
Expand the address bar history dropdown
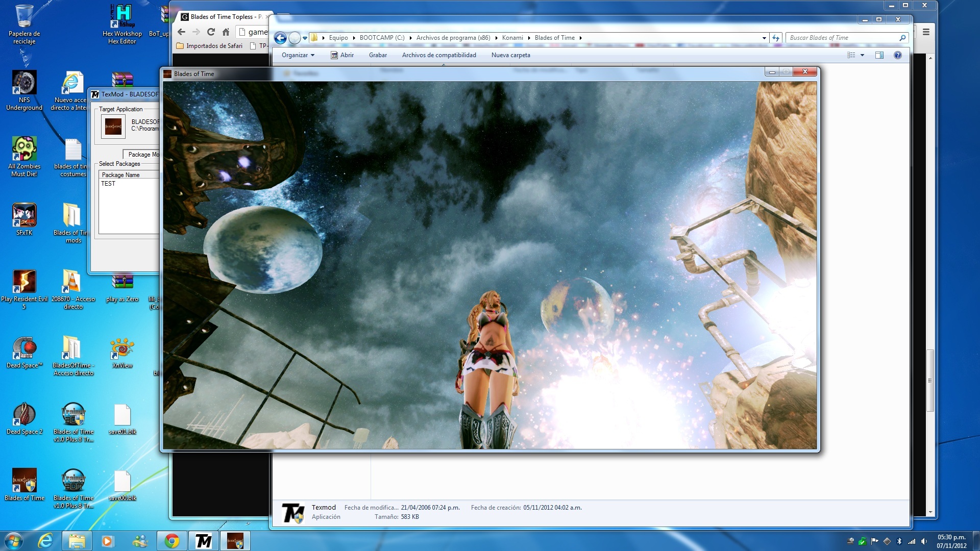point(764,38)
